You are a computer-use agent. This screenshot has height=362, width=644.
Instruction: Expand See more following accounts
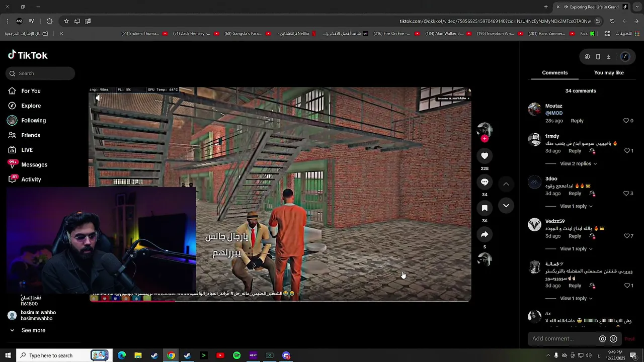coord(33,330)
